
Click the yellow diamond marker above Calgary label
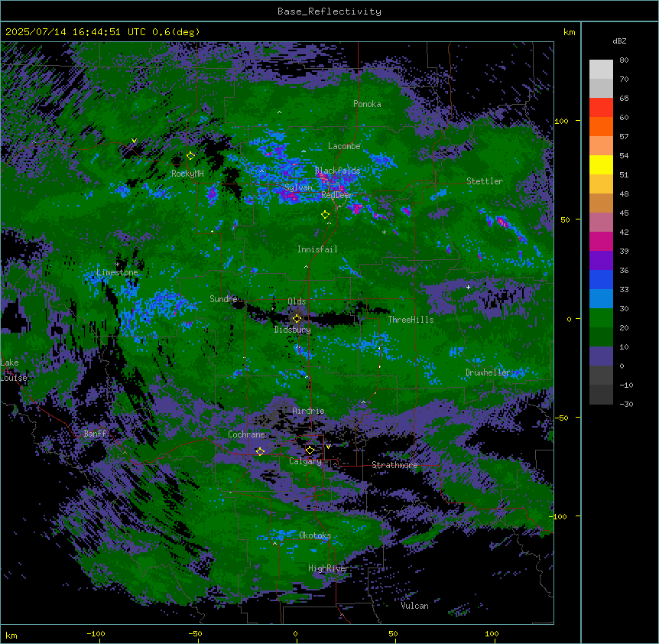click(x=310, y=450)
